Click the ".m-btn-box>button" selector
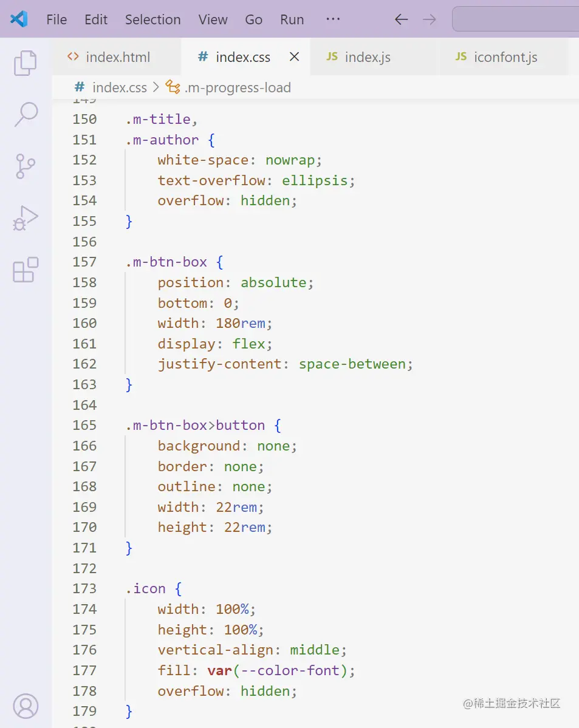579x728 pixels. [194, 425]
